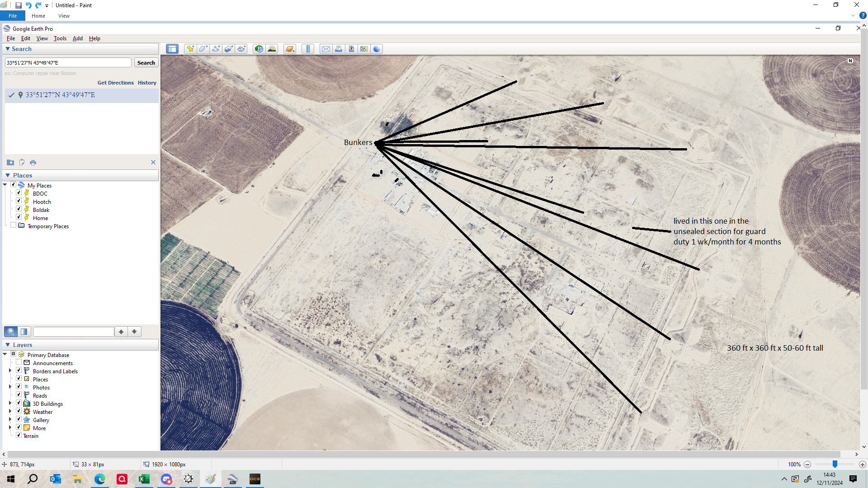The height and width of the screenshot is (488, 868).
Task: Expand the Gallery layer
Action: [10, 419]
